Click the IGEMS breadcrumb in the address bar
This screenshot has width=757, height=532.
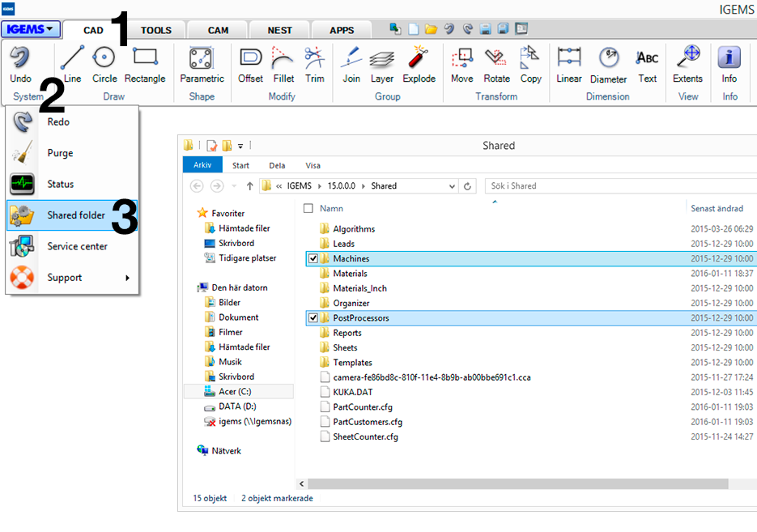click(300, 186)
